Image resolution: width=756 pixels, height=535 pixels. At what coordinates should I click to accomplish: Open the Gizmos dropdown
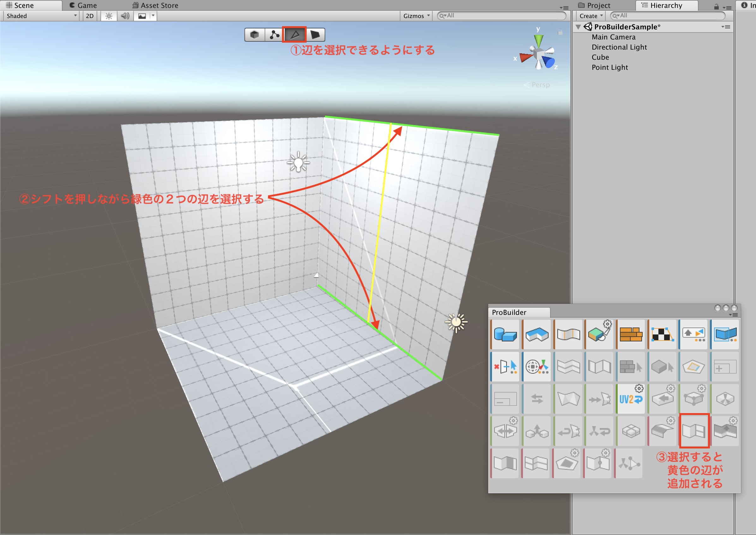click(417, 16)
